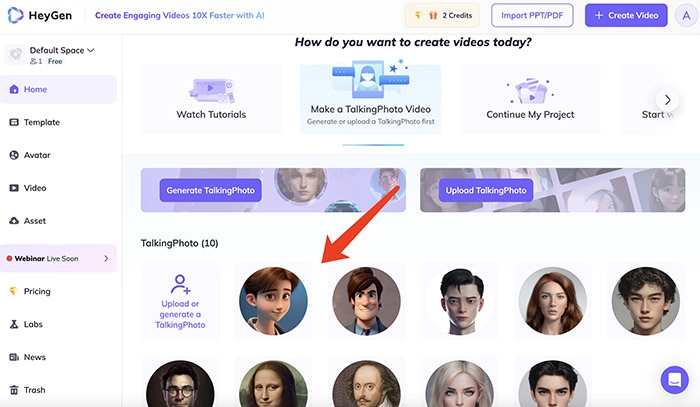This screenshot has width=700, height=407.
Task: Click the Video sidebar icon
Action: coord(14,188)
